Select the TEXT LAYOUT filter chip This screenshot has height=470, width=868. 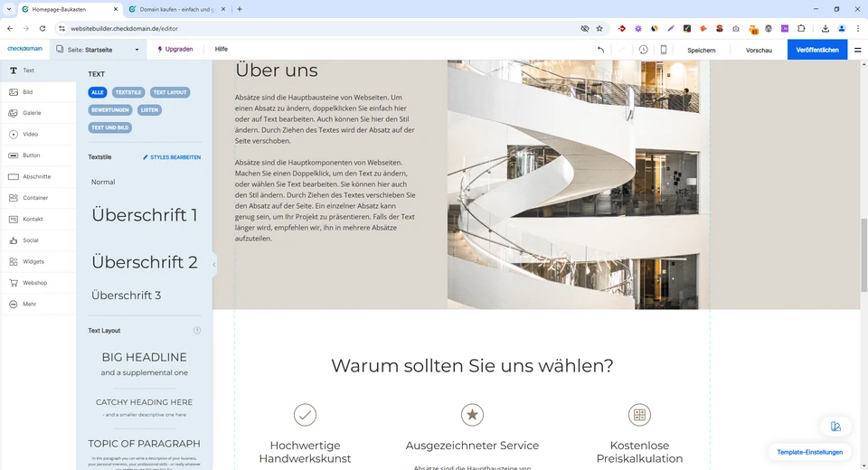coord(170,92)
